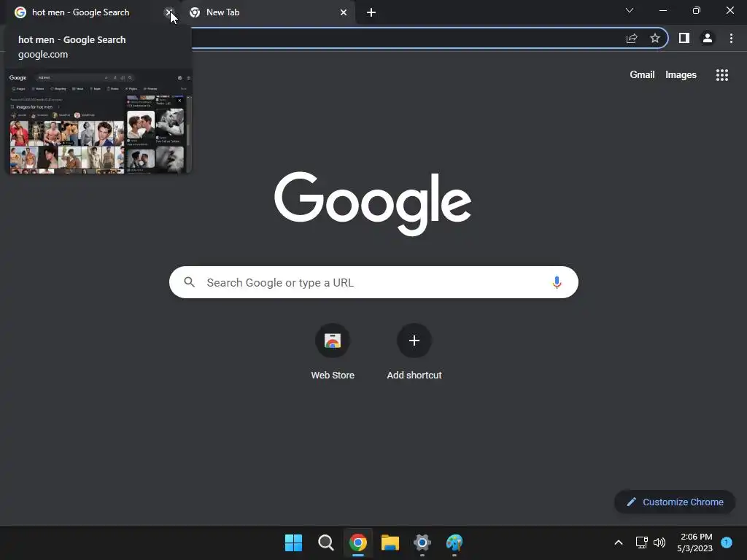Click the Customize Chrome button

[x=675, y=502]
